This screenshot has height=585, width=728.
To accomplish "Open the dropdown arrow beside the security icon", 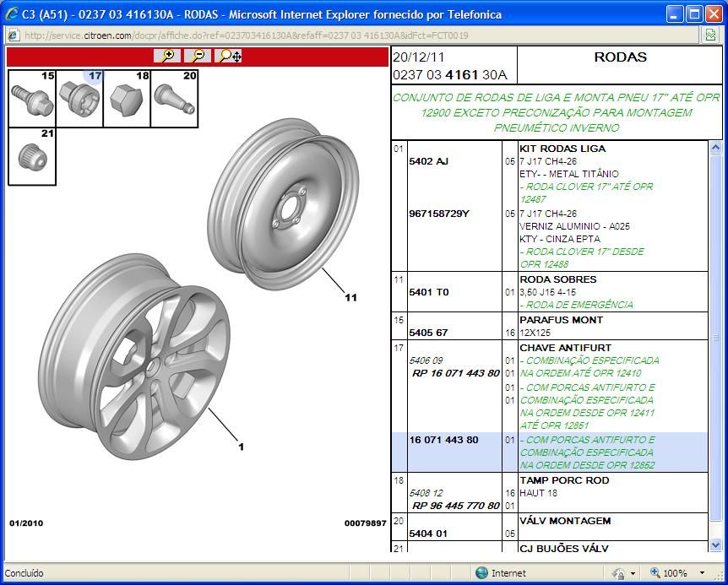I will tap(633, 574).
